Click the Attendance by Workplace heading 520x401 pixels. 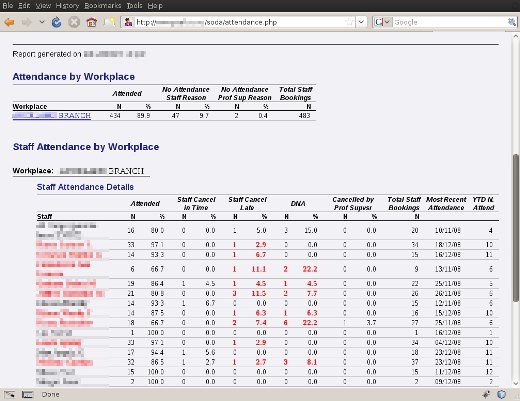pyautogui.click(x=74, y=77)
